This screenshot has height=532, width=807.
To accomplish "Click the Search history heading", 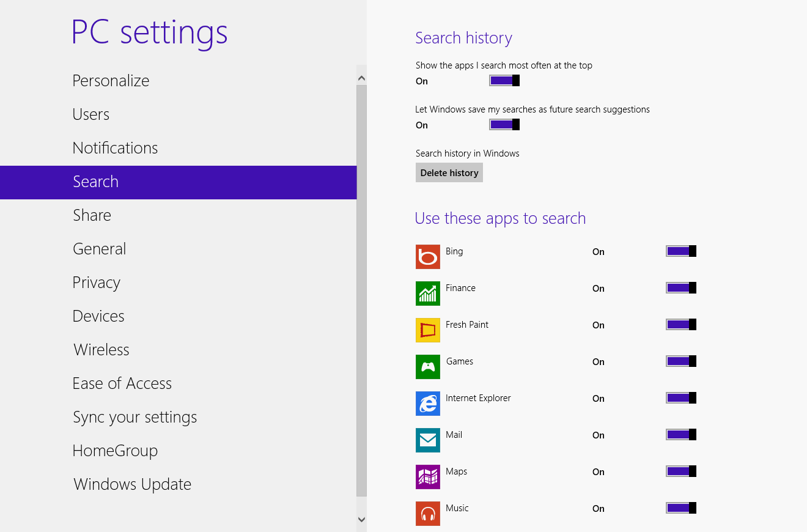I will [464, 38].
